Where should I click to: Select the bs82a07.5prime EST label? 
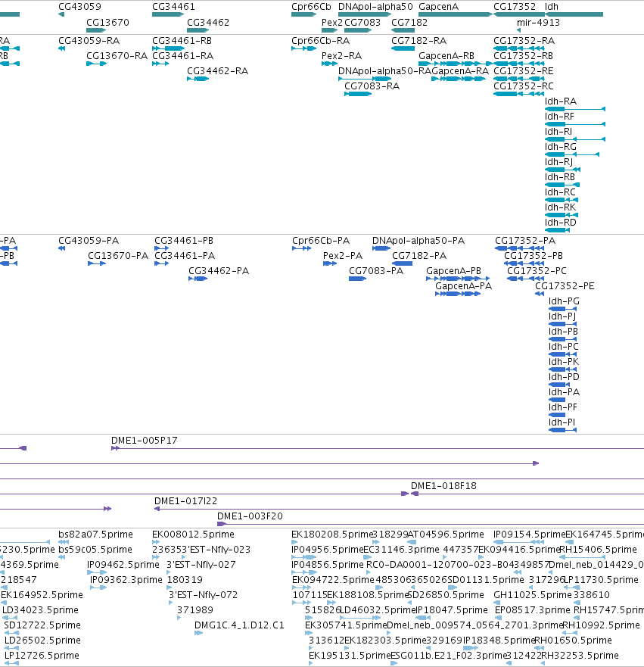coord(95,535)
